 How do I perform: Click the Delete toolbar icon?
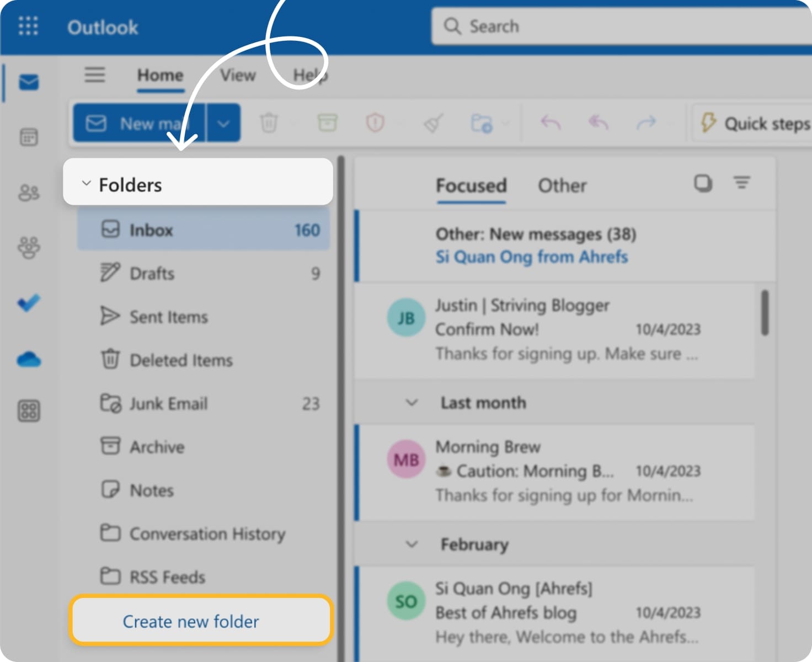(270, 122)
